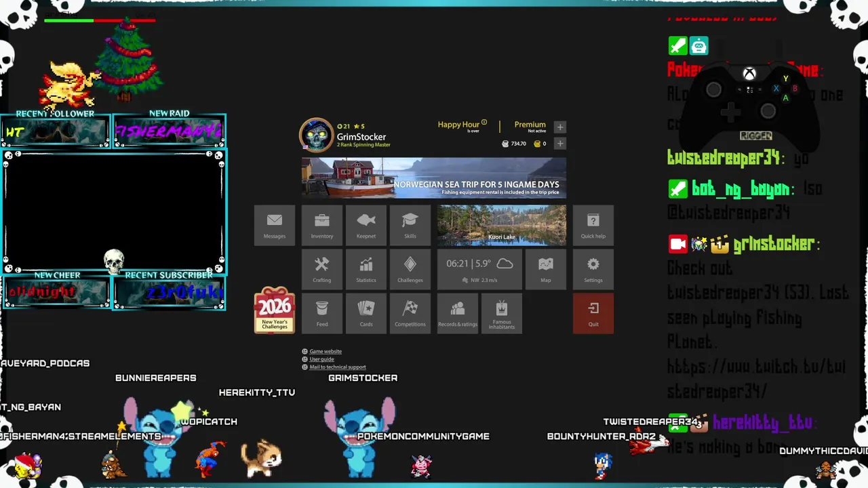Screen dimensions: 868x488
Task: Click the grimstocker chat username
Action: pyautogui.click(x=773, y=244)
